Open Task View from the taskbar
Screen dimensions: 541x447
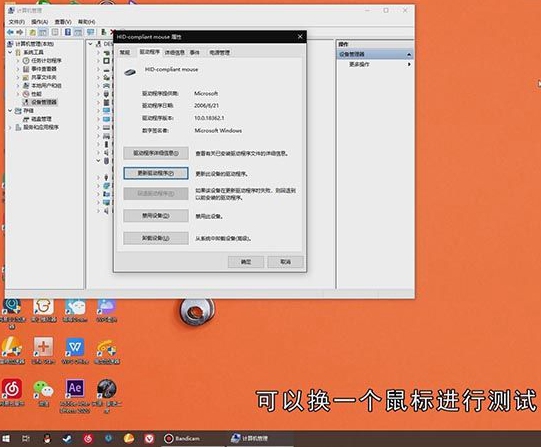[x=26, y=438]
